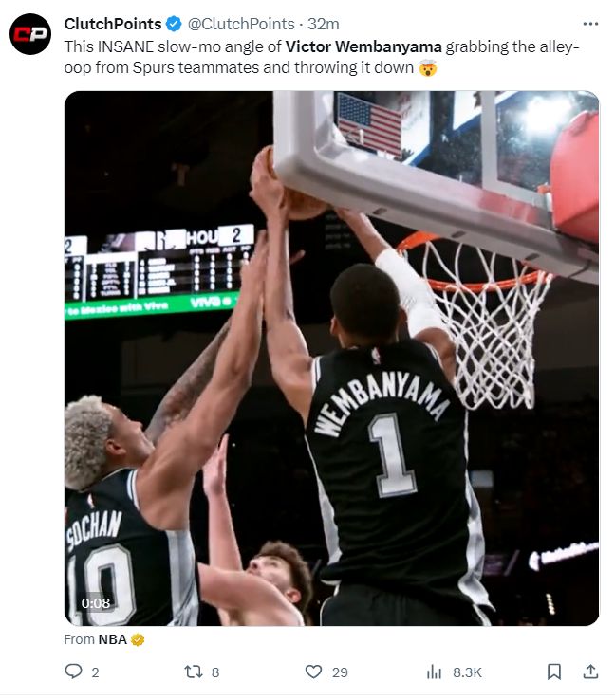
Task: Repost the post using the arrows icon
Action: tap(193, 672)
